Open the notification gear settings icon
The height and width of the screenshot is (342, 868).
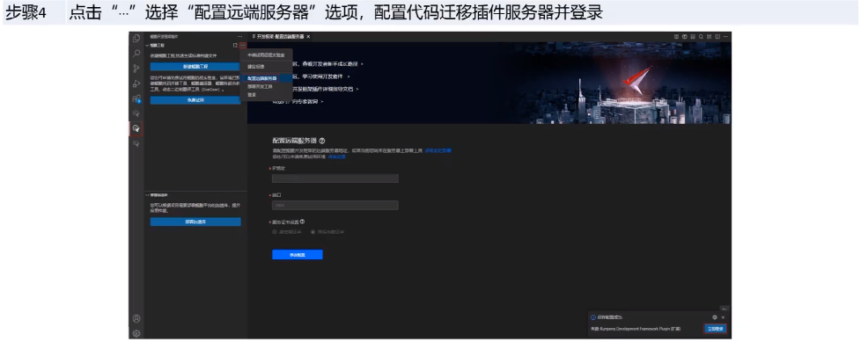click(715, 317)
